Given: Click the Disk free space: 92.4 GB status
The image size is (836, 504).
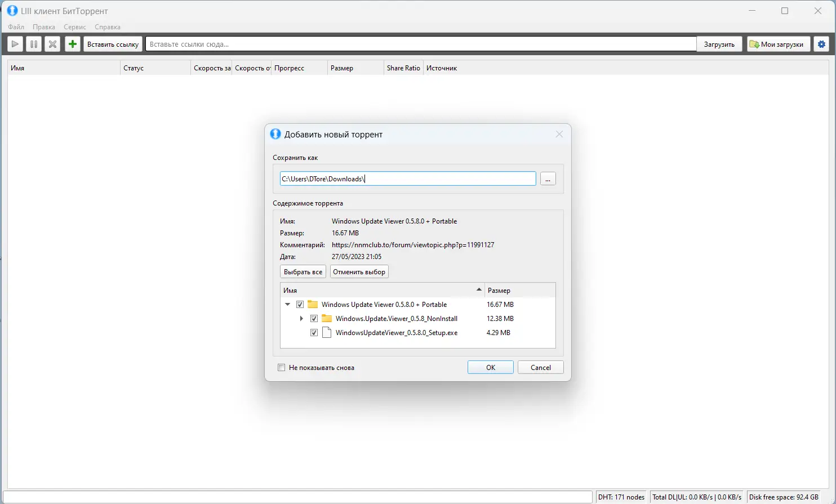Looking at the screenshot, I should pos(784,497).
